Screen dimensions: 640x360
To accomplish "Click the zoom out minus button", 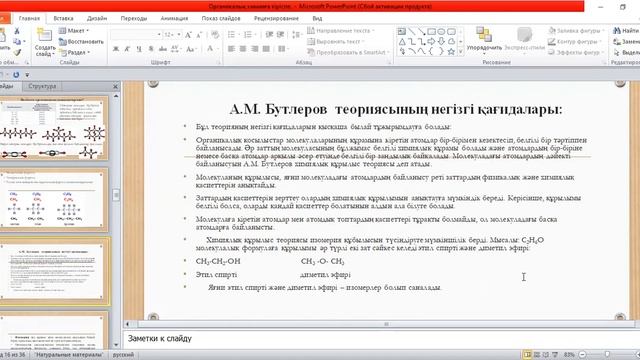I will [x=582, y=355].
